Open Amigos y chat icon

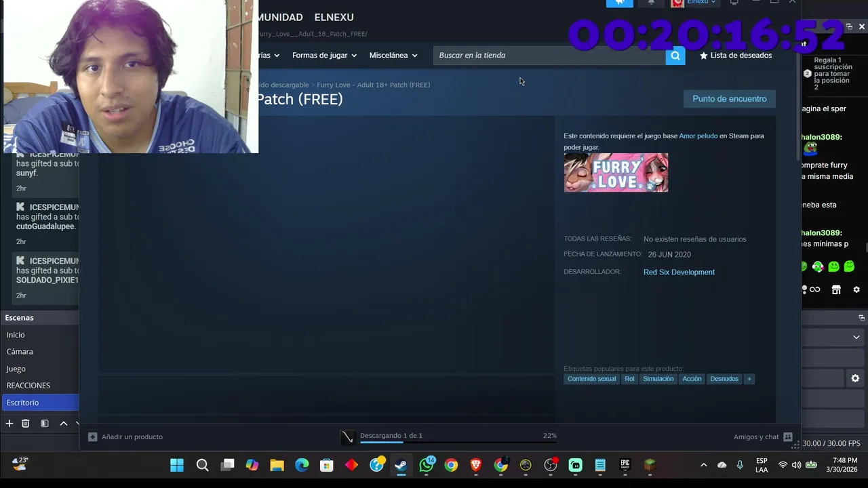(787, 437)
